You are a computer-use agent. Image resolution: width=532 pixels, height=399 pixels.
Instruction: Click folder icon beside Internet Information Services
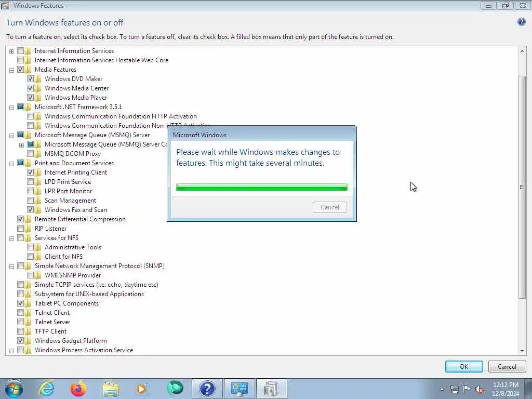pos(28,51)
